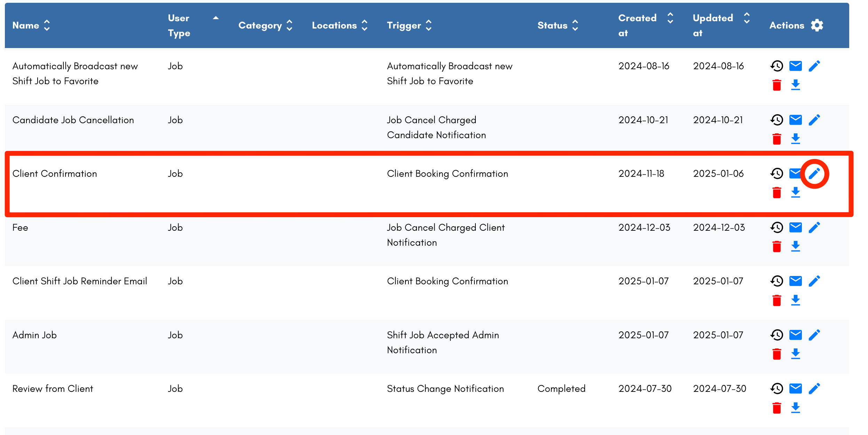Open history for Client Confirmation row
The height and width of the screenshot is (435, 868).
[x=776, y=173]
